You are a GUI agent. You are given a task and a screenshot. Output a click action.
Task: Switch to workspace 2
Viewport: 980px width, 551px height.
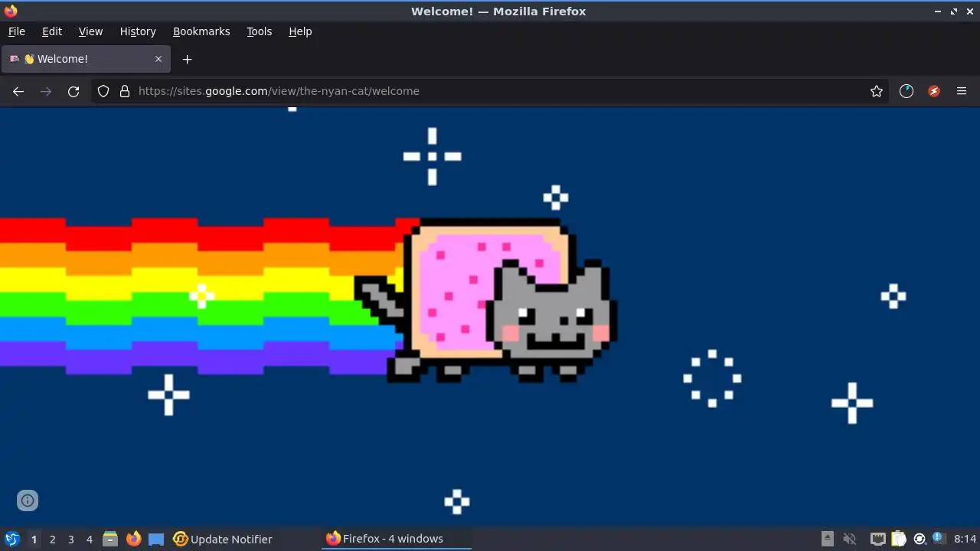click(x=52, y=539)
